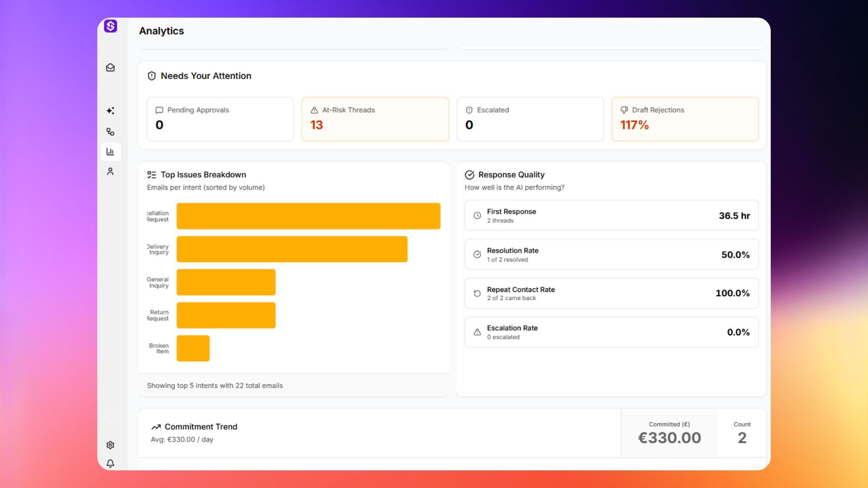Click the Broken Item bar
The height and width of the screenshot is (488, 868).
(193, 348)
